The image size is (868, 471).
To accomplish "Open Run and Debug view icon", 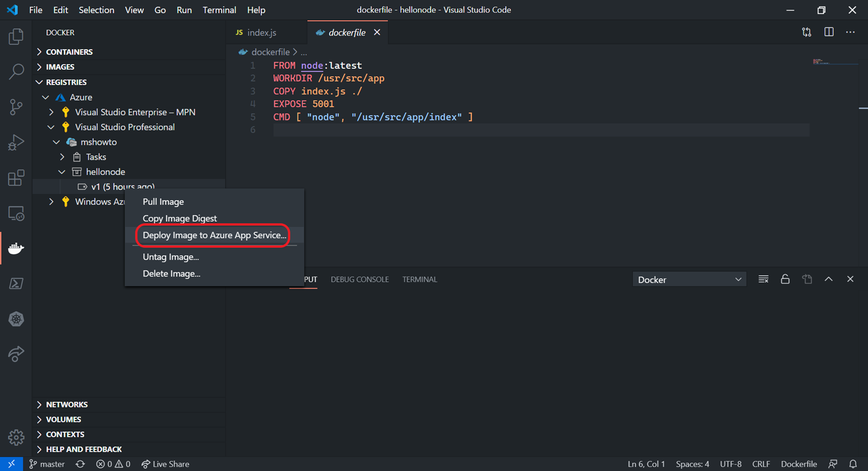I will coord(16,142).
